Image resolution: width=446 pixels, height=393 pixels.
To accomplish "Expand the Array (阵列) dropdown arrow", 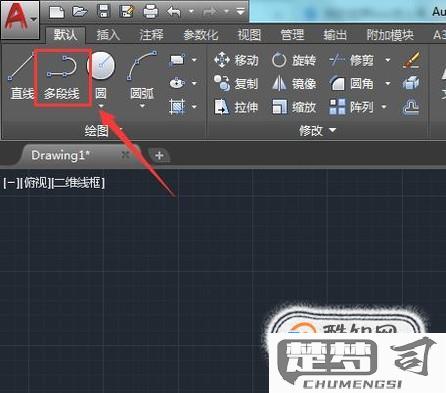I will 384,107.
